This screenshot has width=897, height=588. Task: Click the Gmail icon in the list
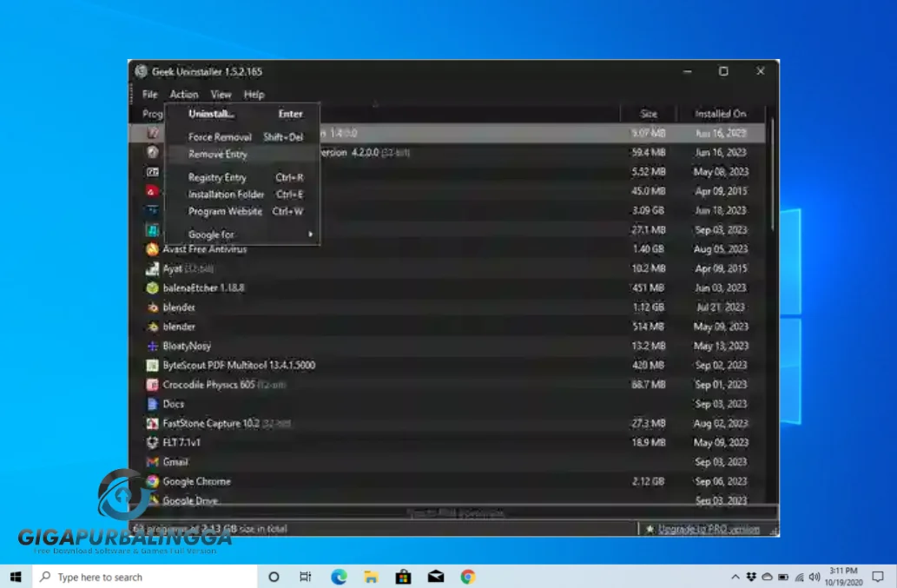[x=153, y=462]
